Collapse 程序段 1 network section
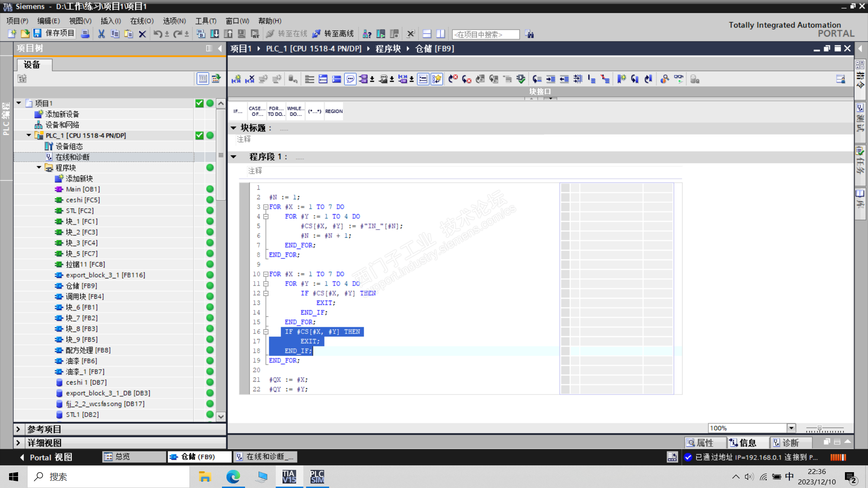Screen dimensions: 868x488 pos(234,157)
